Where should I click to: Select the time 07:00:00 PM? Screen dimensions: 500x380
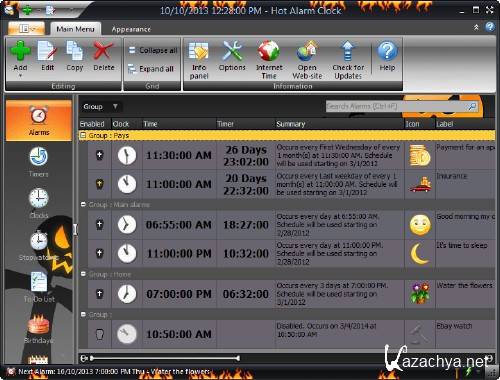(179, 294)
